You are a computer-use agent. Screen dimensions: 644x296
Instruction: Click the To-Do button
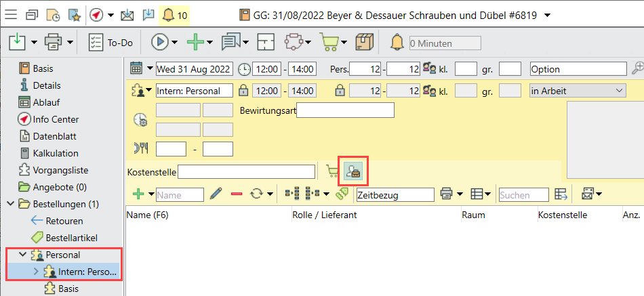(112, 42)
